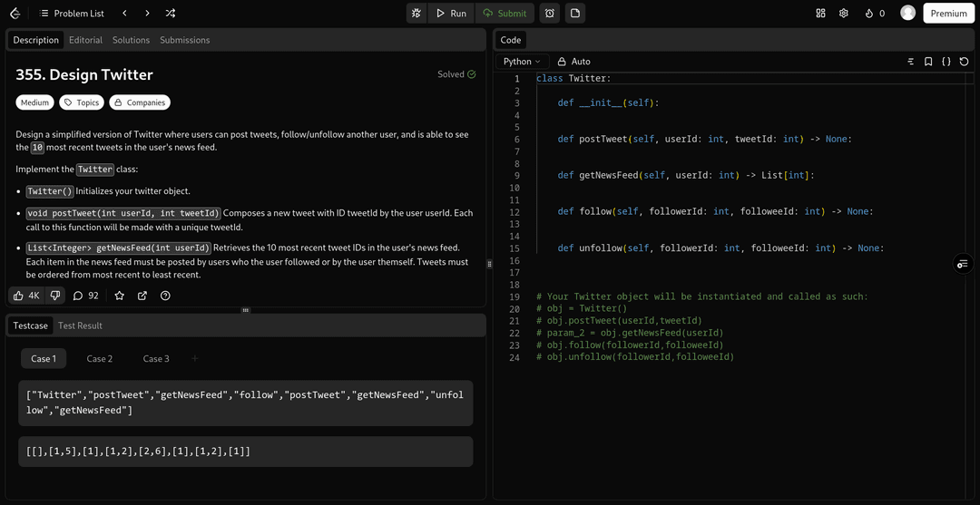980x505 pixels.
Task: Add problem to favorites star
Action: click(120, 296)
